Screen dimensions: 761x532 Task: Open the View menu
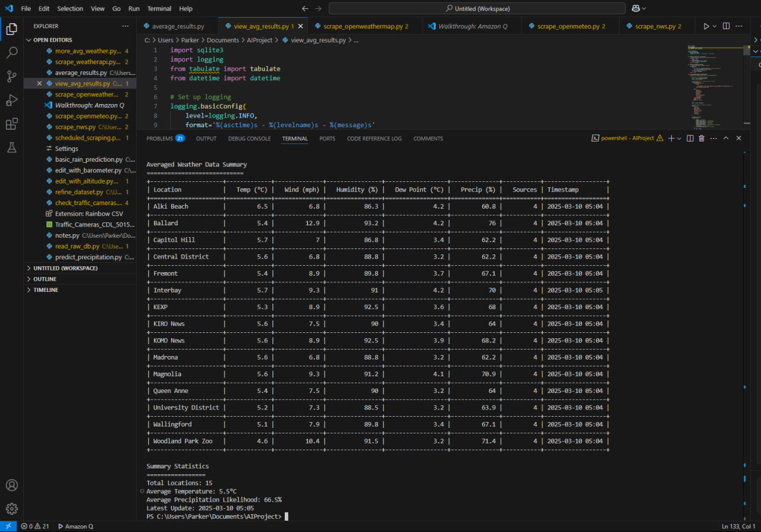[98, 8]
